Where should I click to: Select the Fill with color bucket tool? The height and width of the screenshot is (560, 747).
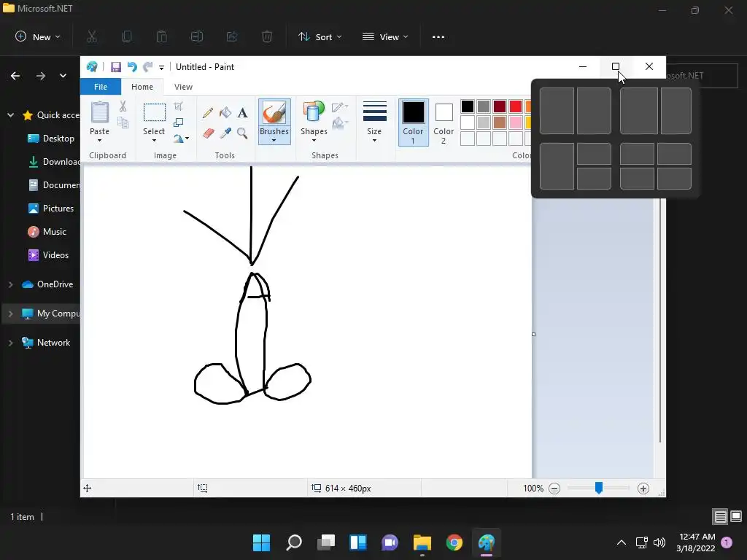point(225,113)
